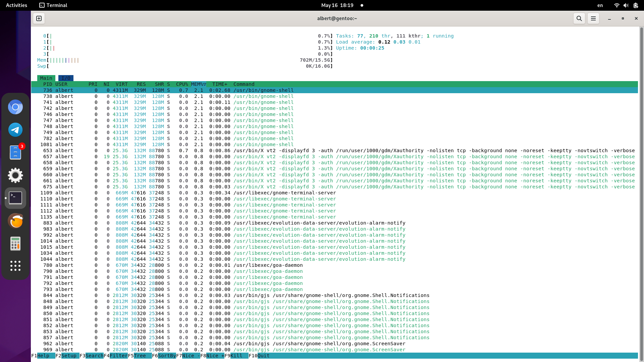
Task: Sort by the RES column header
Action: point(141,84)
